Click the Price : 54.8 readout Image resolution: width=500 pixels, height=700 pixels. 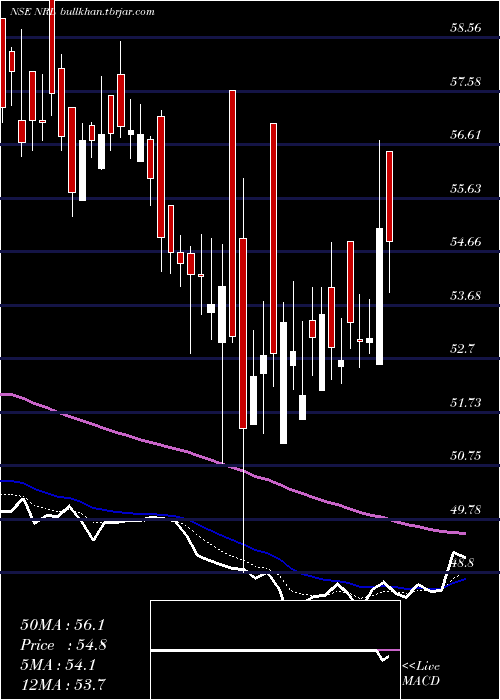tap(63, 645)
